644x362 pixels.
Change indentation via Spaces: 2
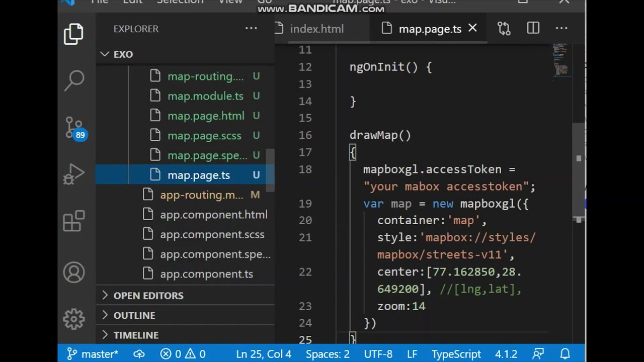[328, 354]
